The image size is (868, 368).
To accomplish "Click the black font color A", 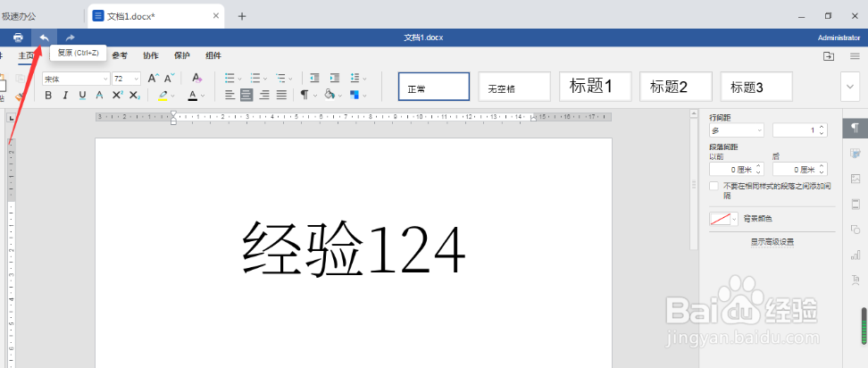I will (x=193, y=96).
